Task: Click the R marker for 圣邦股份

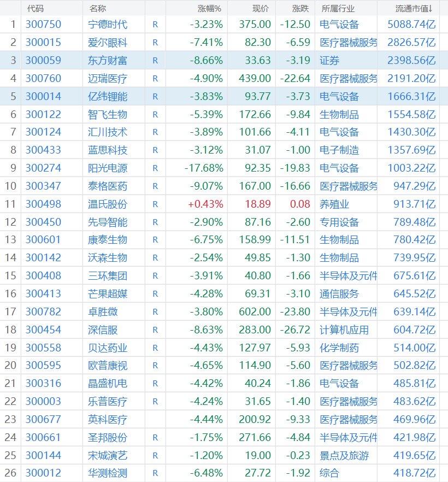Action: pyautogui.click(x=155, y=437)
